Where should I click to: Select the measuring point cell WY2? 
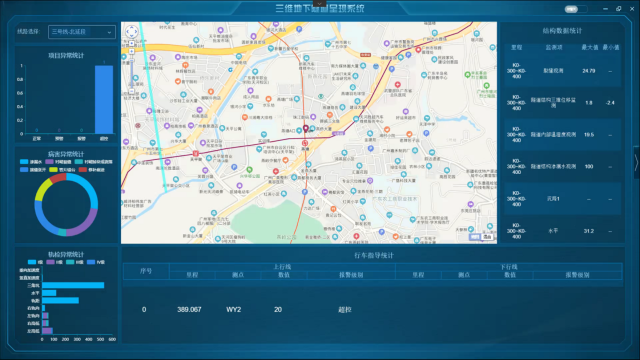coord(233,310)
